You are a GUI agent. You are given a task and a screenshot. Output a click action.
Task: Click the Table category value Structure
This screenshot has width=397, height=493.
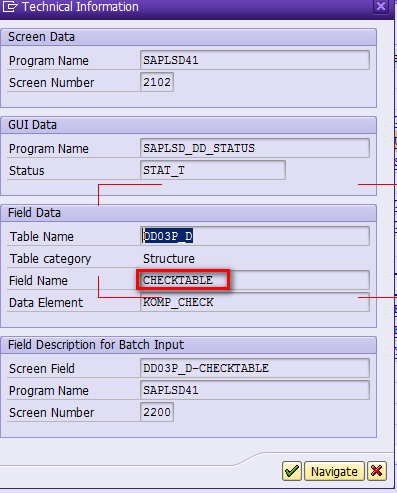169,259
